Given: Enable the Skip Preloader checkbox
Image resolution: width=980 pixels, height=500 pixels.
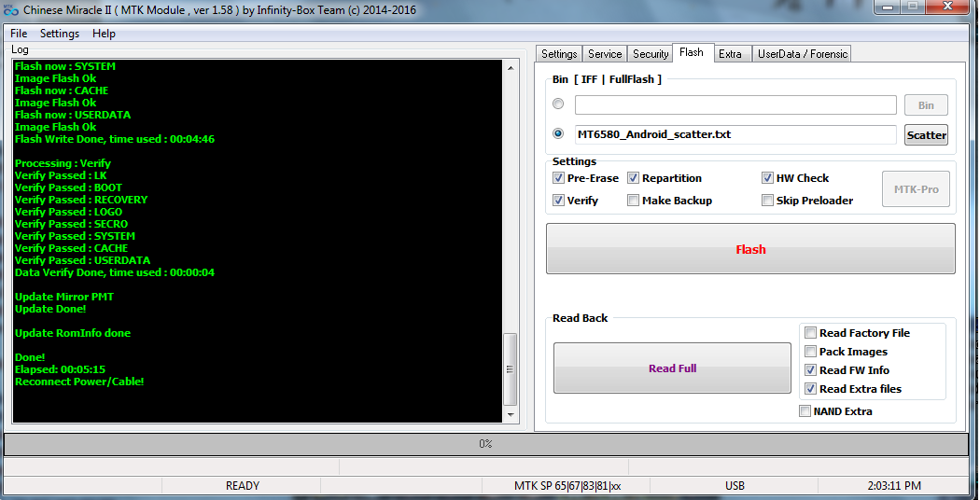Looking at the screenshot, I should [x=767, y=201].
